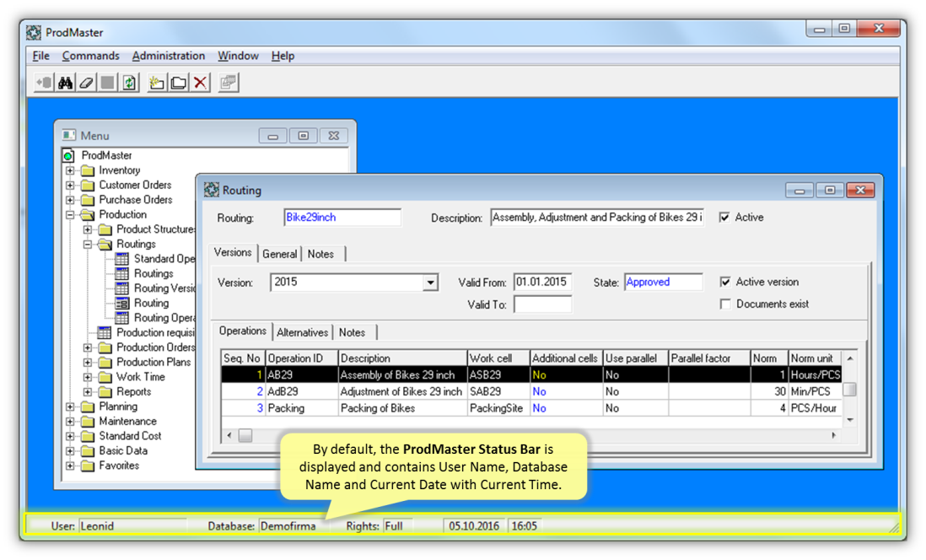926x560 pixels.
Task: Expand the Product Structure tree node
Action: point(88,229)
